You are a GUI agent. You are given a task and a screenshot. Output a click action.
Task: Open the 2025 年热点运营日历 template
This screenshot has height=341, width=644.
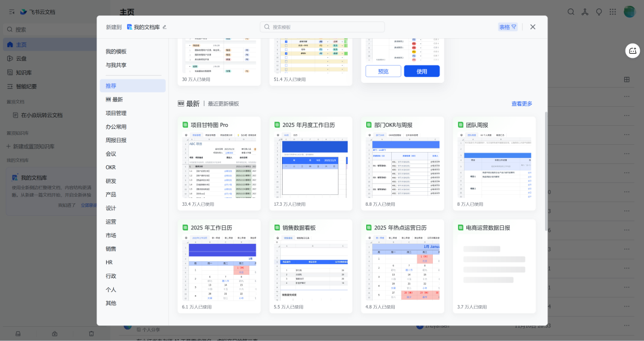402,266
